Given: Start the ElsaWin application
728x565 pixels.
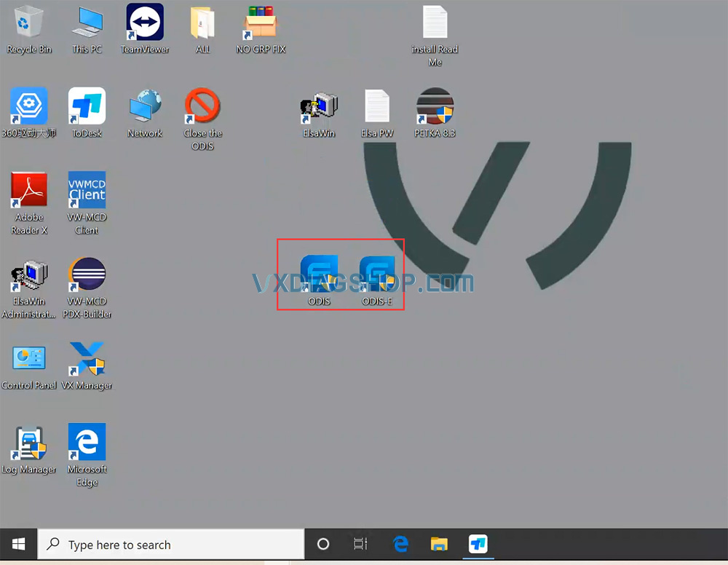Looking at the screenshot, I should 318,106.
